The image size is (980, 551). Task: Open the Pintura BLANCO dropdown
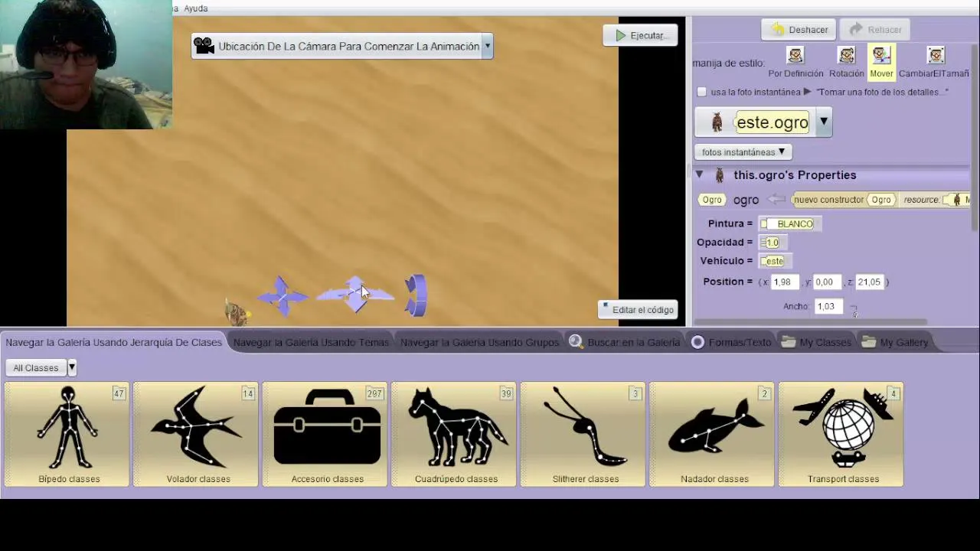(x=789, y=223)
